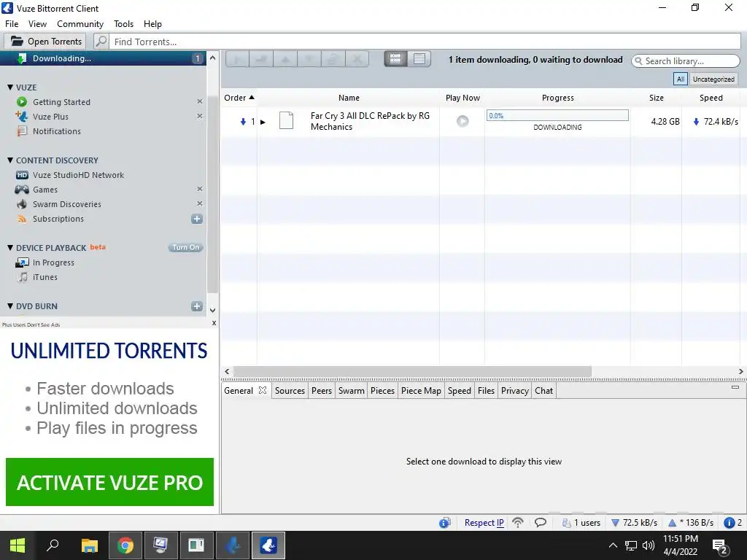Viewport: 747px width, 560px height.
Task: Open the Notifications sidebar item
Action: 56,131
